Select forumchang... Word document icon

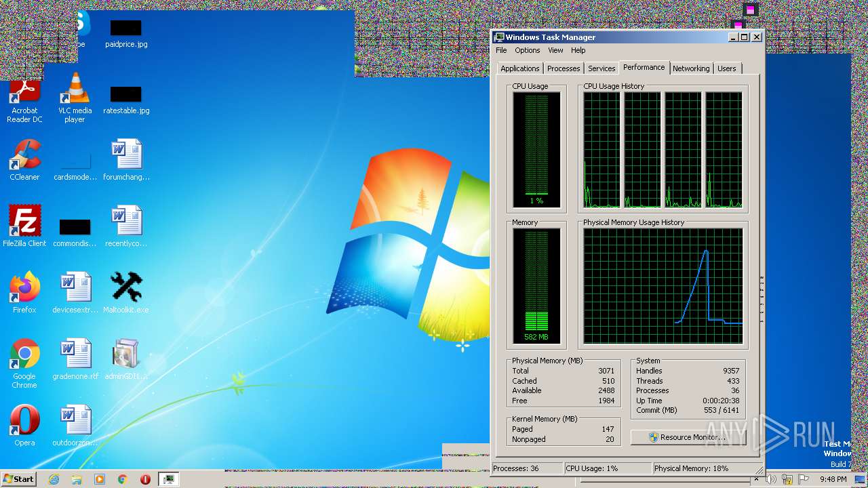click(126, 161)
